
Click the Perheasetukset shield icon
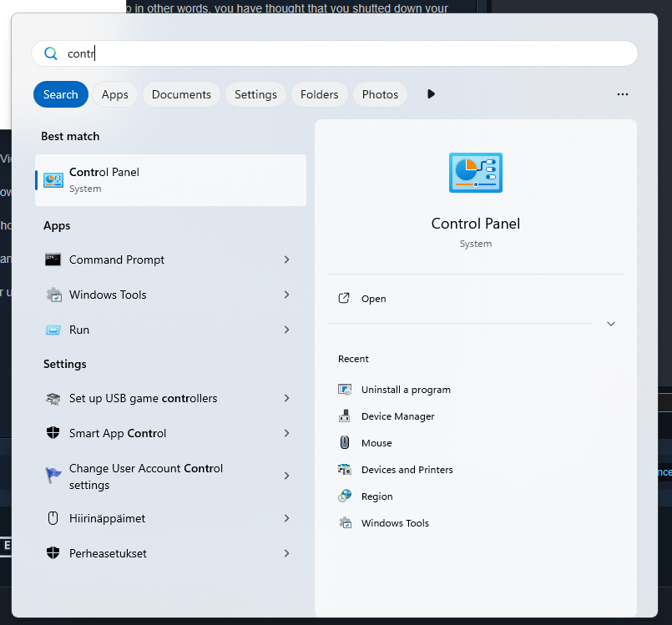tap(53, 553)
